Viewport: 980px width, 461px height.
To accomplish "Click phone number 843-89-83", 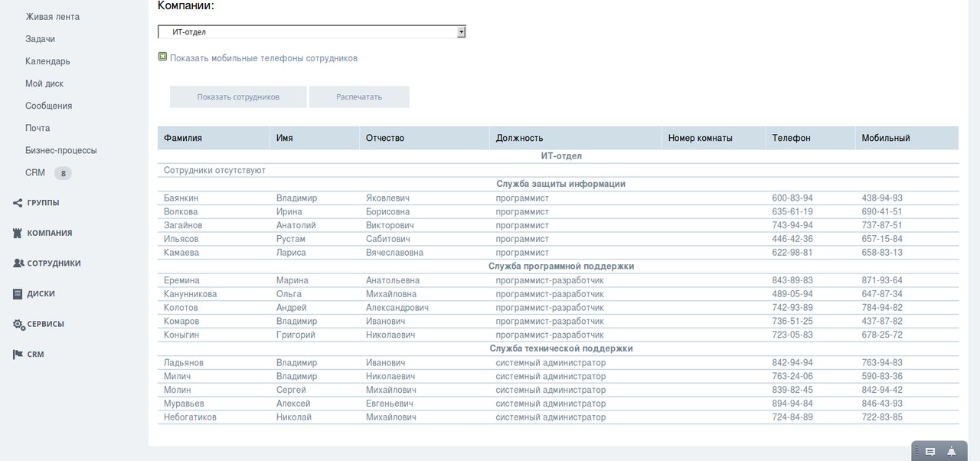I will 792,280.
